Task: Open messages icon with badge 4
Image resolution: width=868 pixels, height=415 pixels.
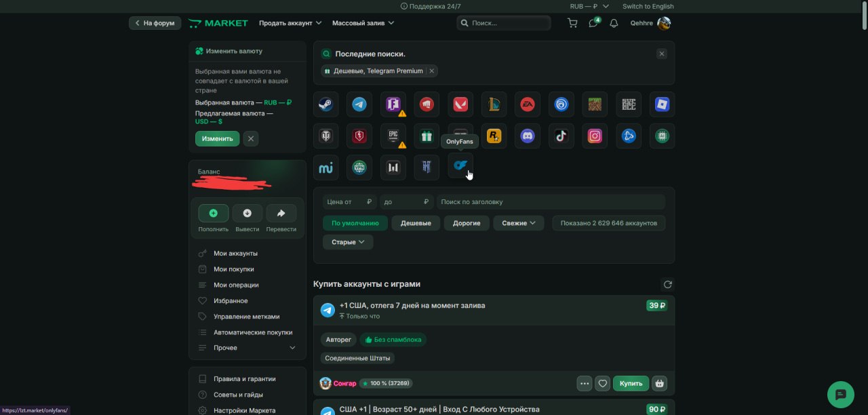Action: click(593, 23)
